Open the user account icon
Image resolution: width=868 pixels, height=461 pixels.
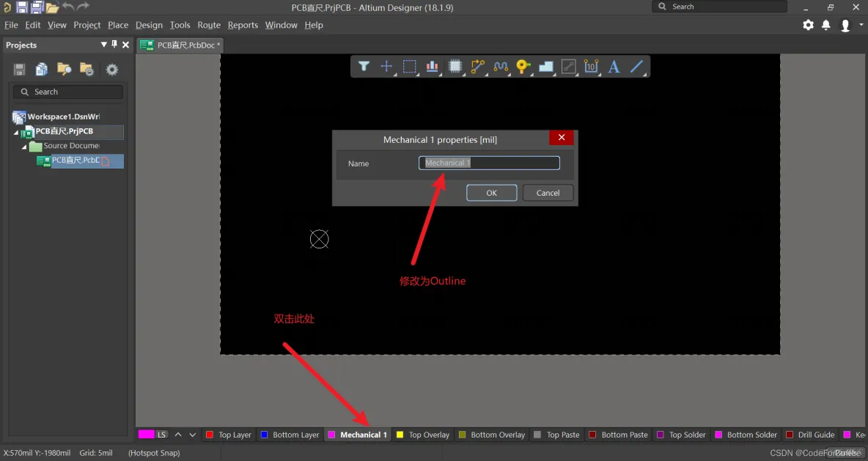click(845, 26)
